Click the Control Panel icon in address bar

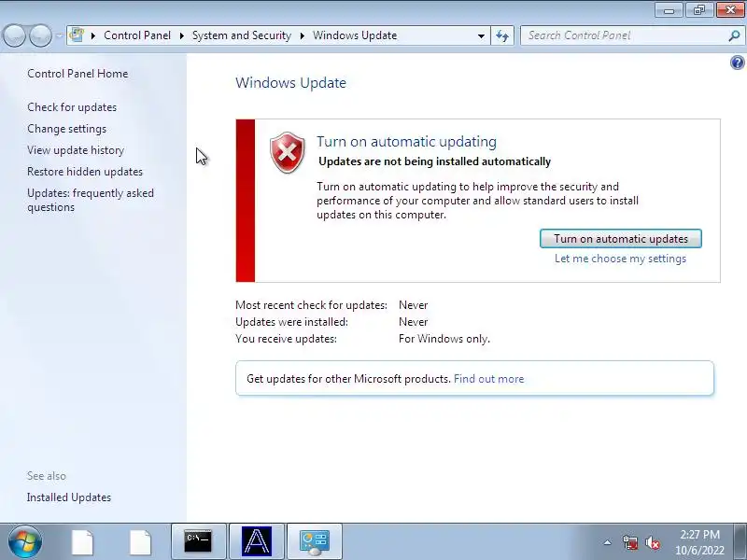tap(77, 35)
